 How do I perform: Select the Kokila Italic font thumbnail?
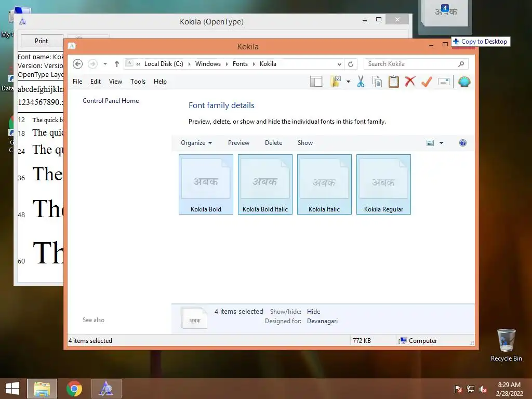point(324,184)
